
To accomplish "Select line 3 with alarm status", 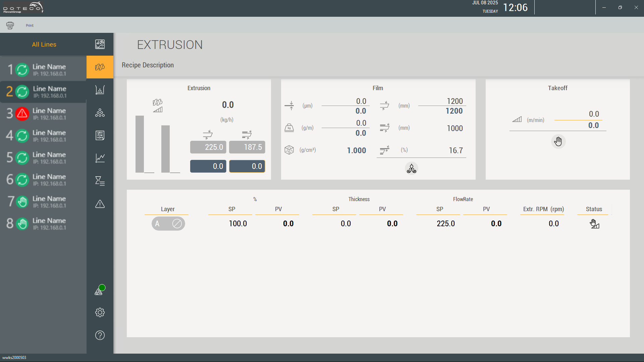I will tap(43, 114).
